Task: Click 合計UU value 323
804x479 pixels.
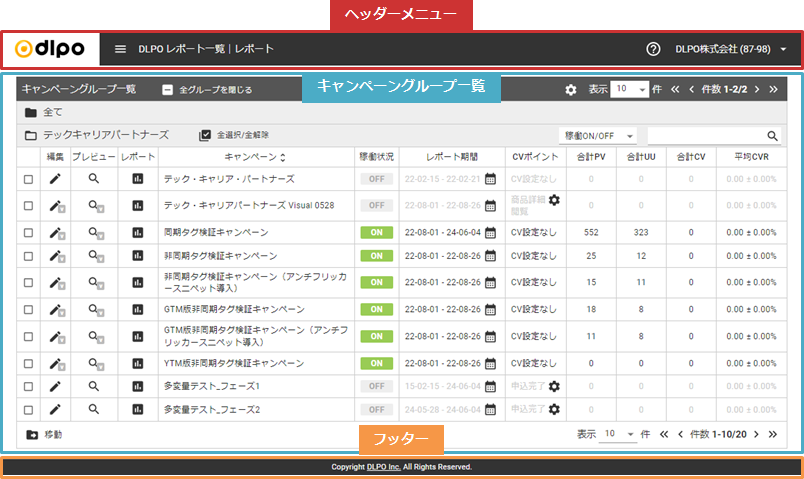Action: pos(641,233)
